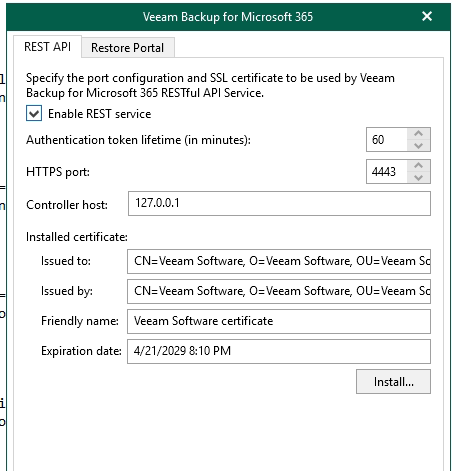Click the 'Issued by:' label
Viewport: 458px width, 471px height.
pos(67,291)
